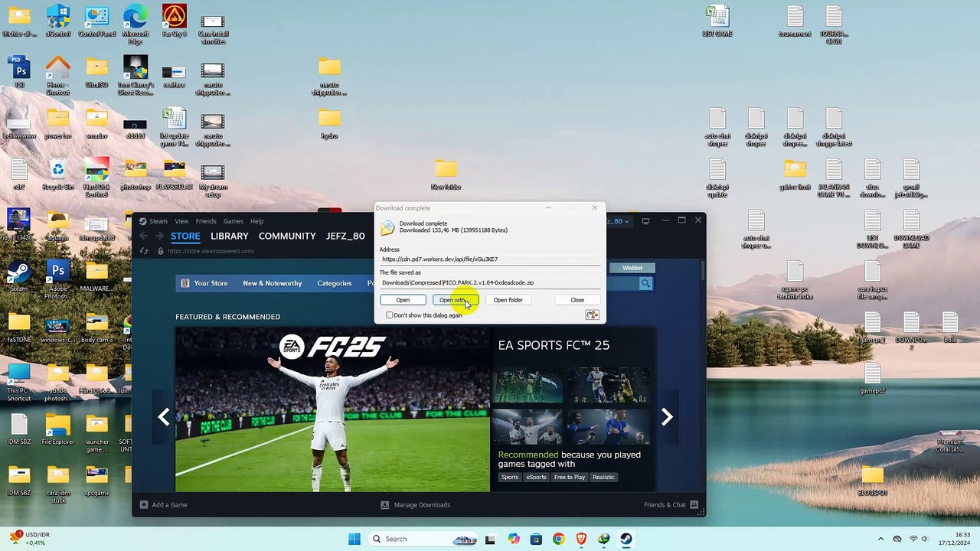Select the Microsoft Edge desktop shortcut
The height and width of the screenshot is (551, 980).
coord(136,23)
